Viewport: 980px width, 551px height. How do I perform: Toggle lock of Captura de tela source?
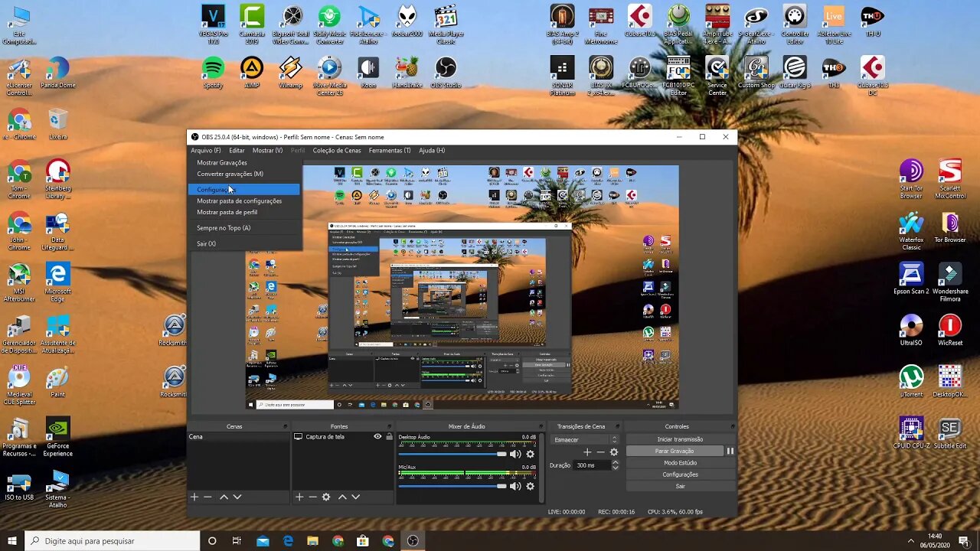pos(389,436)
